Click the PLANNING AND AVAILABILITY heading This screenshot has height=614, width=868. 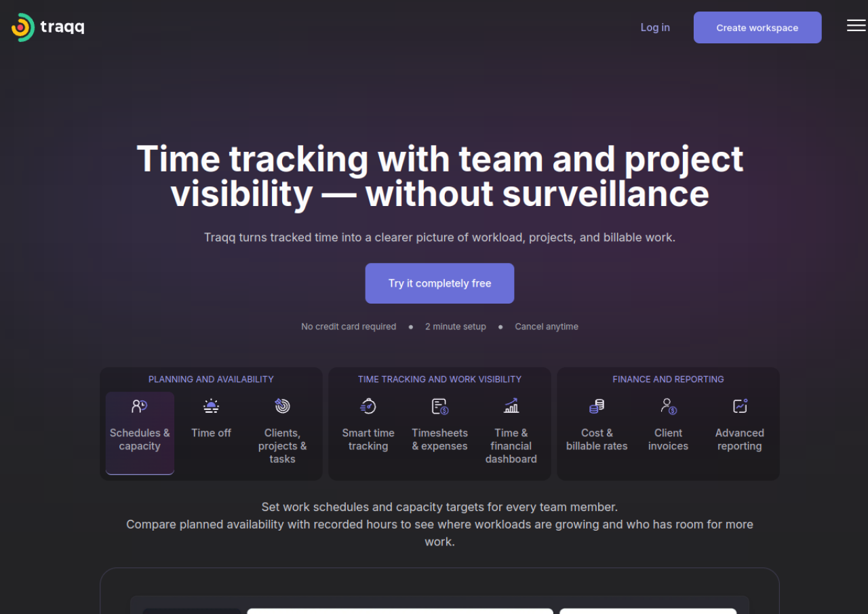211,380
